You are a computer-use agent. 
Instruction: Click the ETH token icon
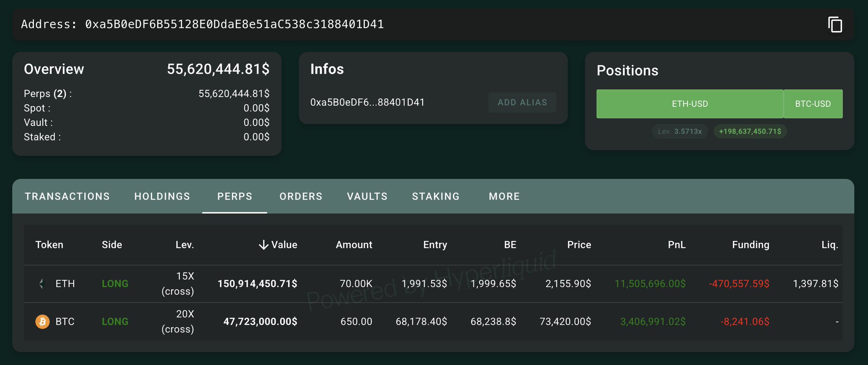point(42,284)
